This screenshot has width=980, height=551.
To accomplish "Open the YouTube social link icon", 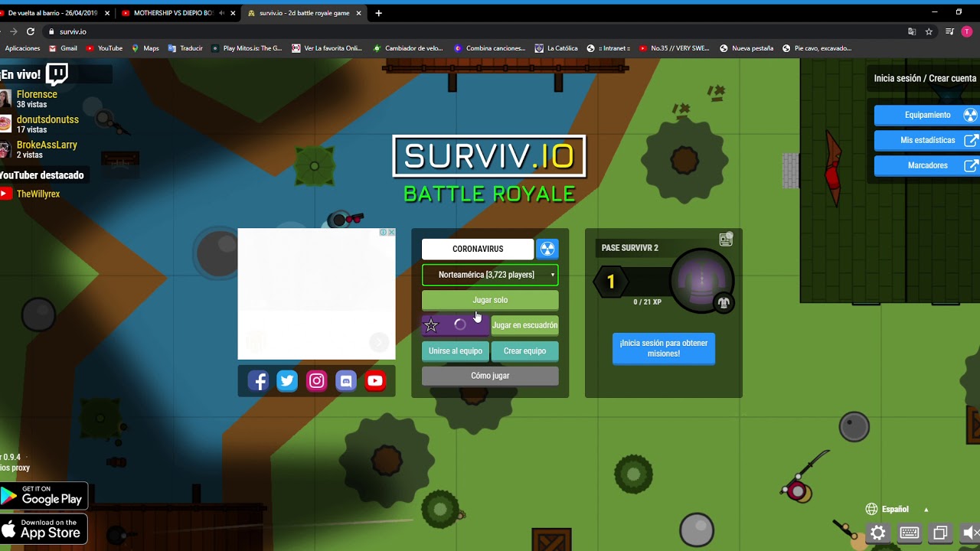I will tap(375, 381).
